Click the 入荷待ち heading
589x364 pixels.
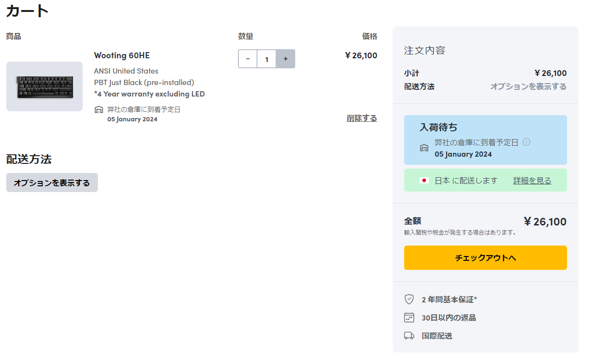point(439,128)
